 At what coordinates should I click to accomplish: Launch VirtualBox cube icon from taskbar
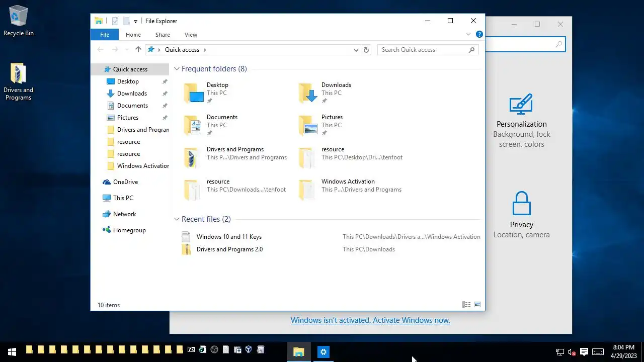pos(249,350)
